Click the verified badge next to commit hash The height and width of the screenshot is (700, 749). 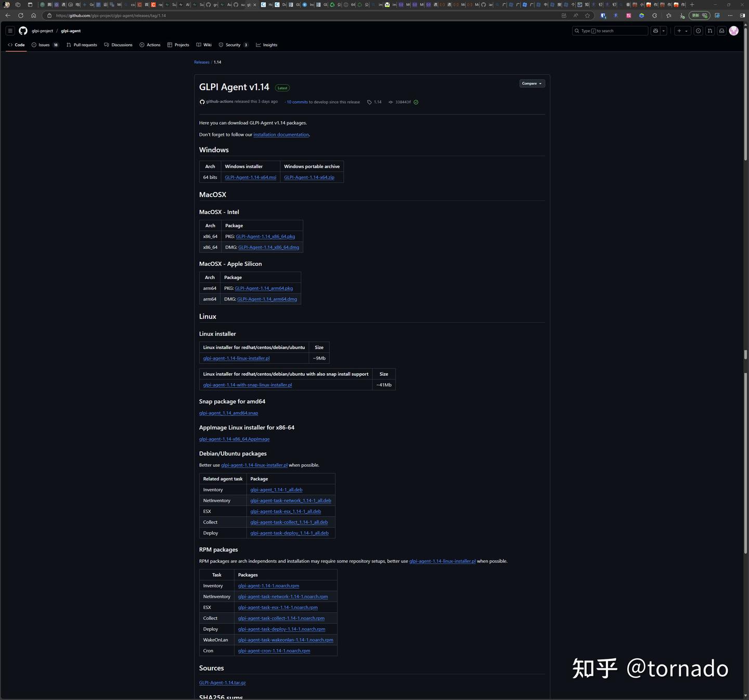point(415,102)
